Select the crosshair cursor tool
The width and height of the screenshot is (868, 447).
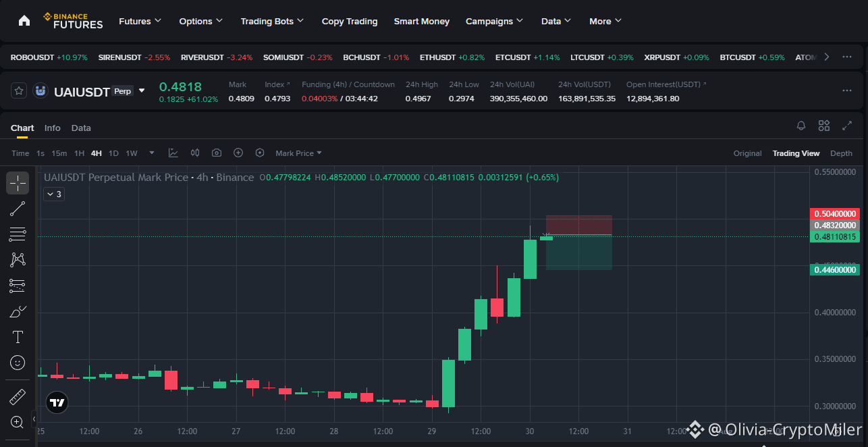point(18,182)
